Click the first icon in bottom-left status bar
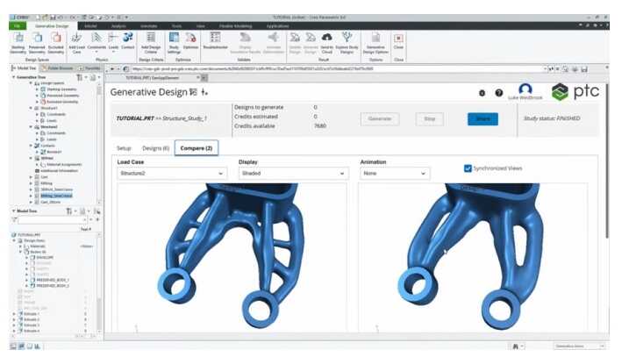Viewport: 629px width, 364px height. [13, 346]
